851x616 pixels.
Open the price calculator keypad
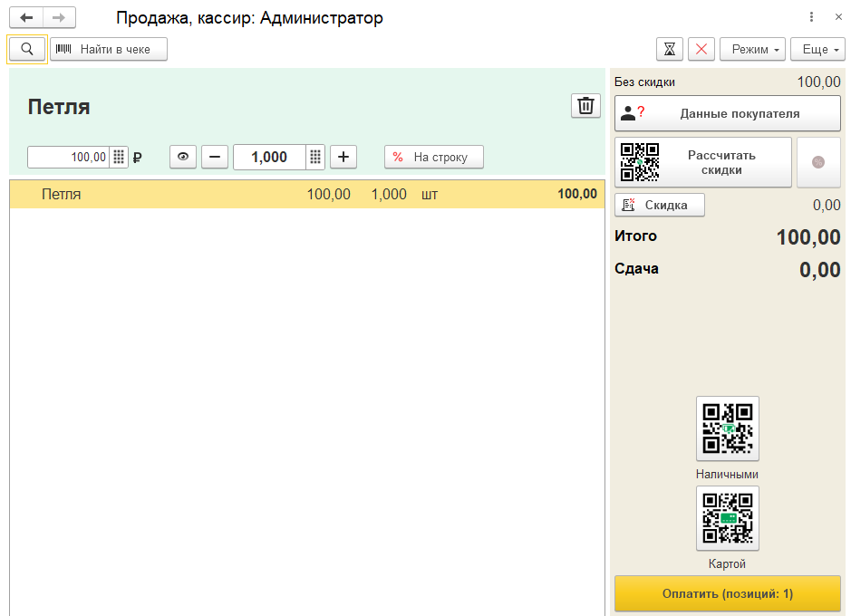[119, 157]
